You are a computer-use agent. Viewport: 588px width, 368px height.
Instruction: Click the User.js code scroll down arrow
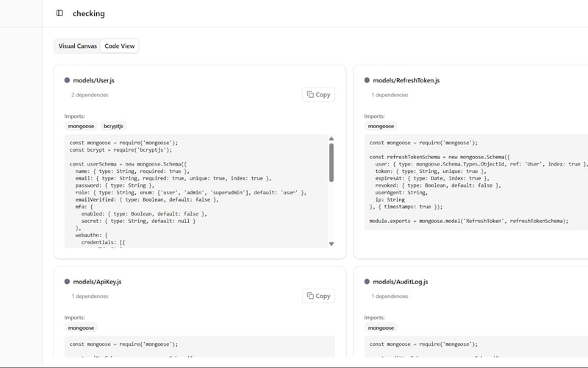pyautogui.click(x=331, y=244)
